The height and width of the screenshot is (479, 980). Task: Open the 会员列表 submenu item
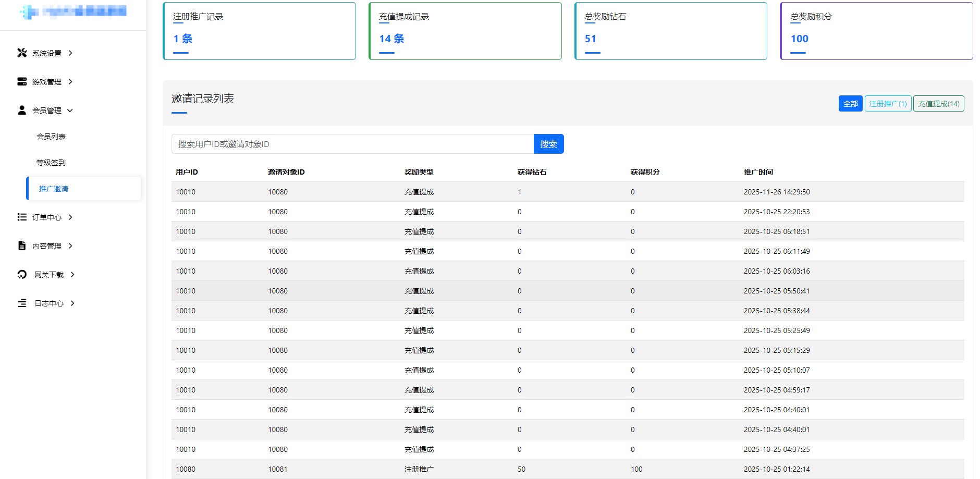coord(51,137)
